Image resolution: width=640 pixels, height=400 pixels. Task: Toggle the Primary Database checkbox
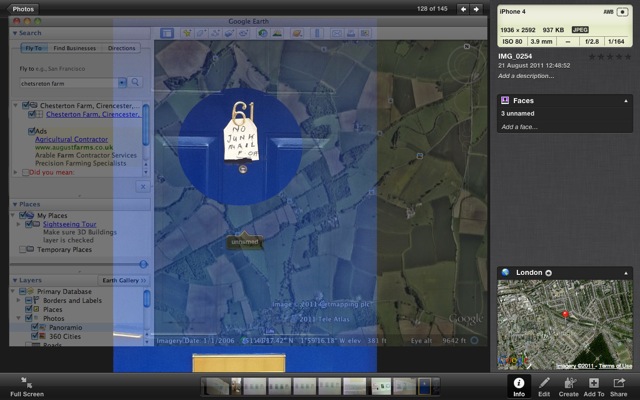click(23, 291)
